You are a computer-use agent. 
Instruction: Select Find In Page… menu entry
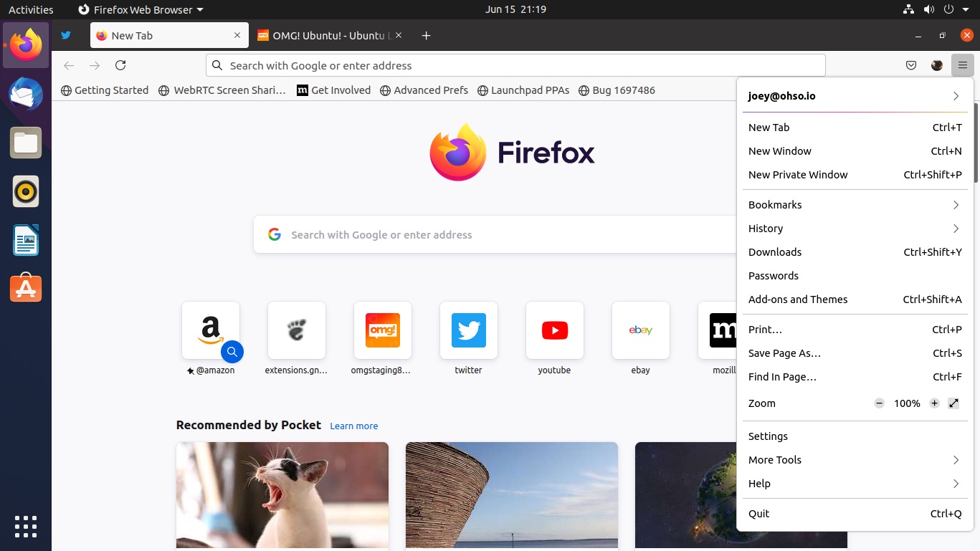point(855,377)
